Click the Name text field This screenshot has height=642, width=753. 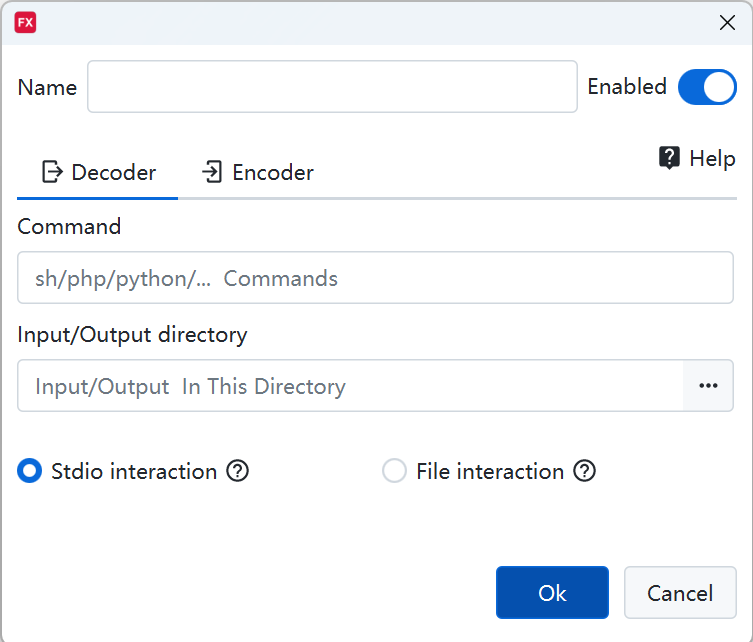(x=332, y=87)
